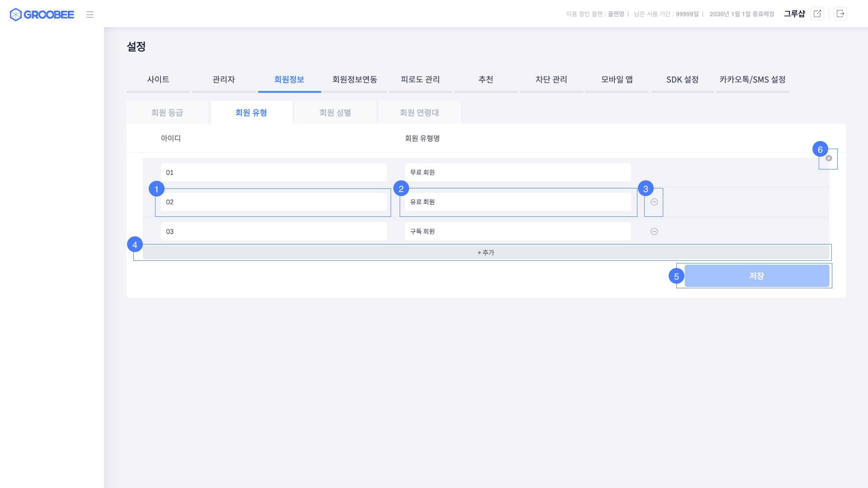Remove the 유료 회원 row with minus icon
The width and height of the screenshot is (868, 488).
(654, 202)
